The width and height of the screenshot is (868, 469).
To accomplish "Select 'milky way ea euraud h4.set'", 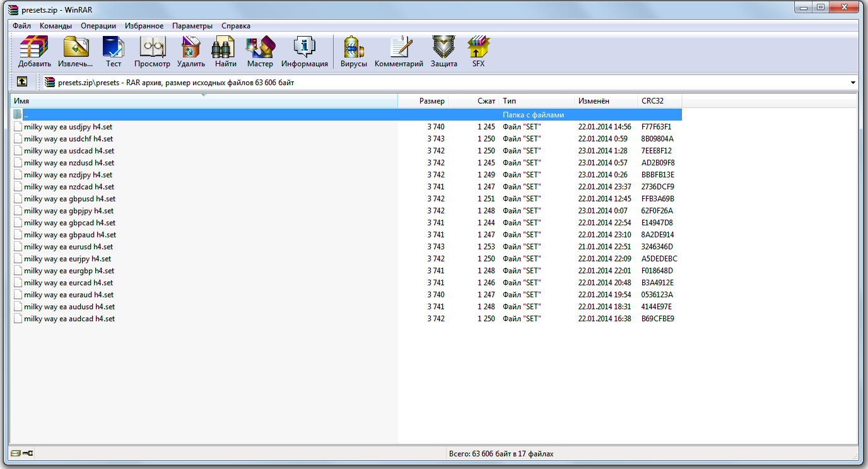I will click(69, 295).
